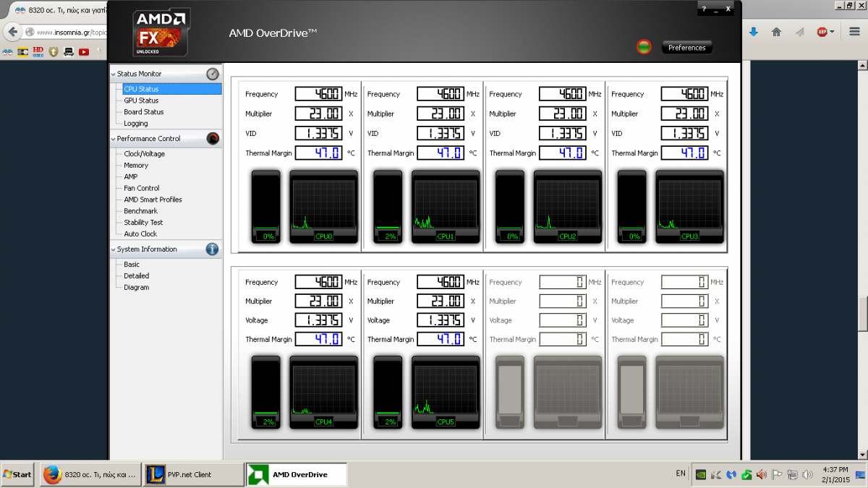Open Board Status page
Screen dimensions: 868x488
(144, 112)
